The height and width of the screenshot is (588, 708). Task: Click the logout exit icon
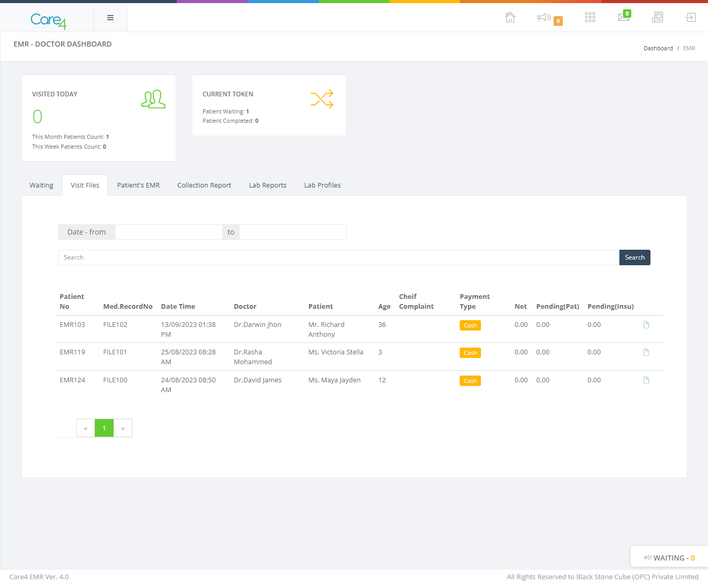(690, 18)
